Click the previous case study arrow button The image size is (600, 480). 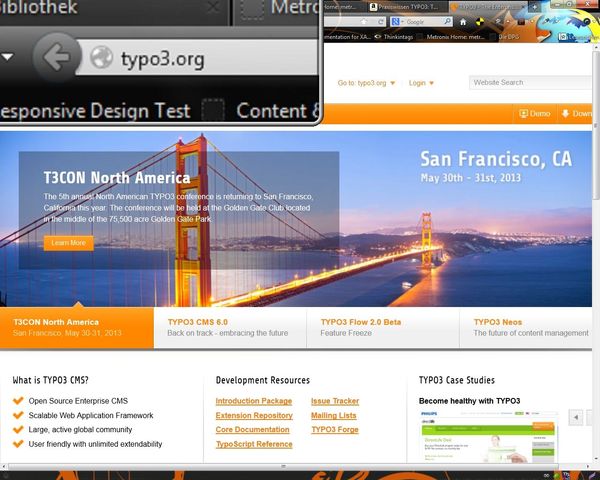576,417
